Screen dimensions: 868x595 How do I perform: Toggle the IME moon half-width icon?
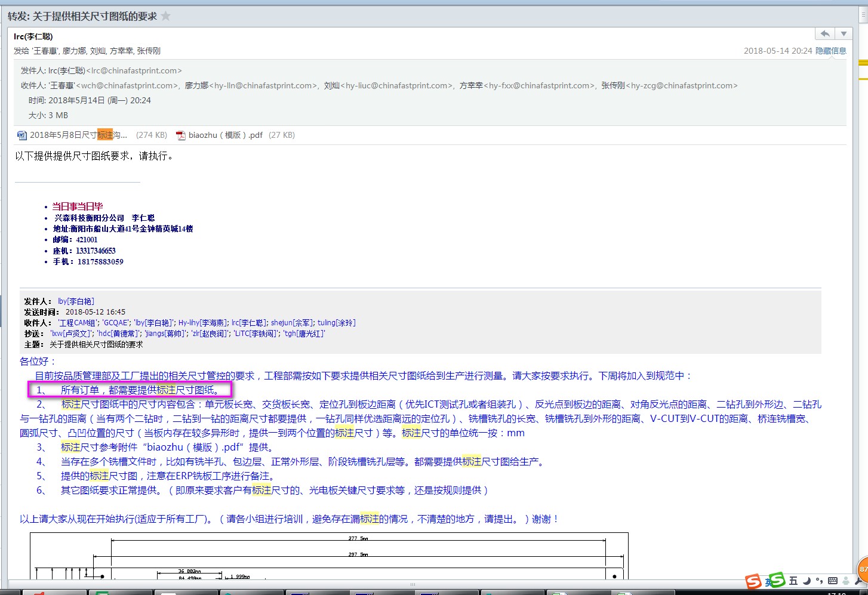pyautogui.click(x=807, y=581)
